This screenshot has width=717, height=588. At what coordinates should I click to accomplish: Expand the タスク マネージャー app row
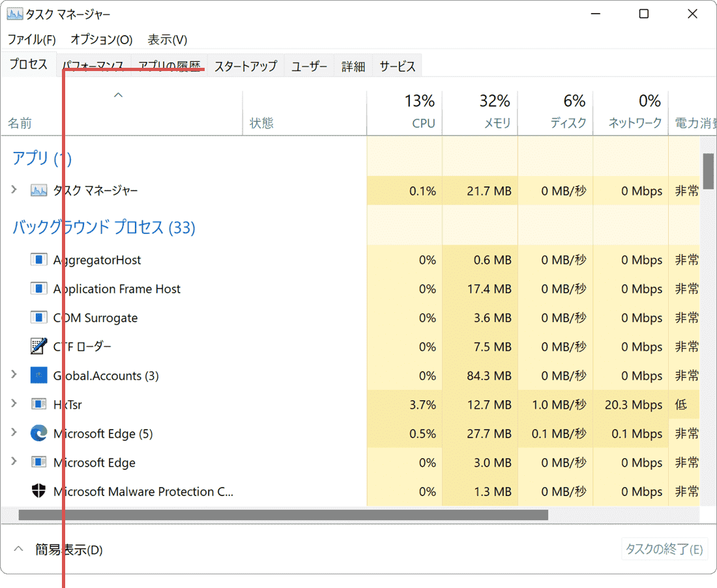(14, 189)
